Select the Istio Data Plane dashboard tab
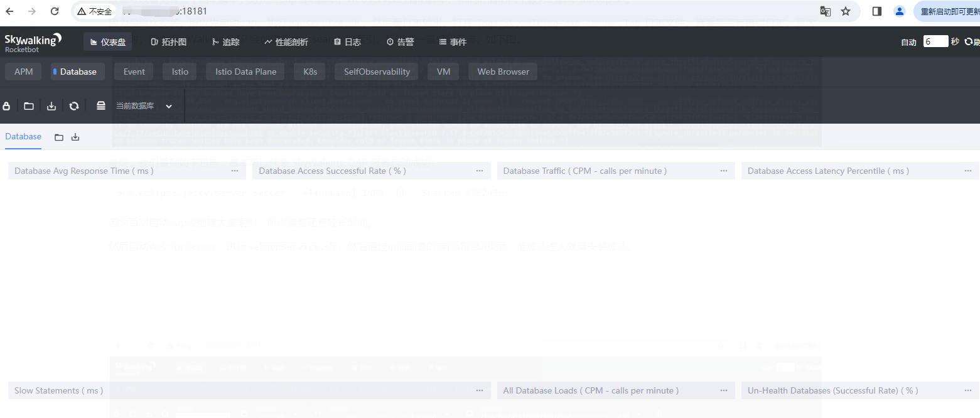 [245, 72]
